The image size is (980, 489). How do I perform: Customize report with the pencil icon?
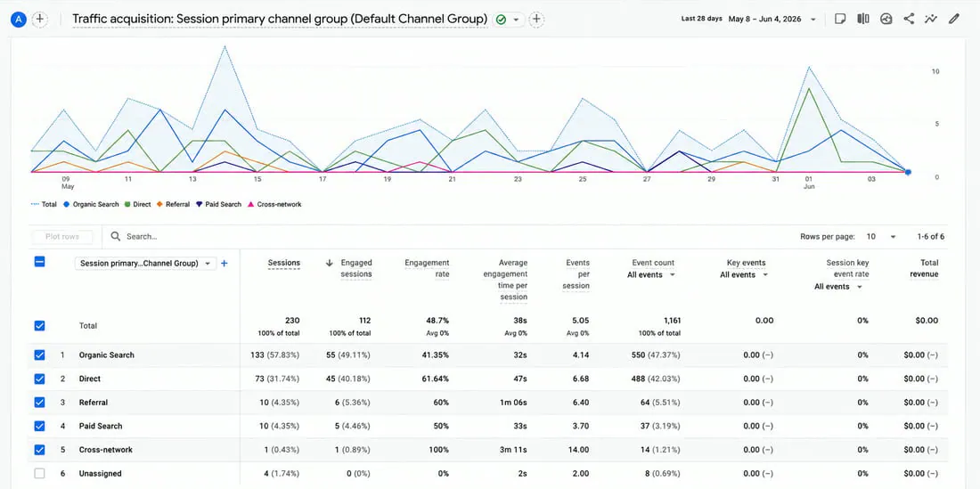tap(954, 19)
